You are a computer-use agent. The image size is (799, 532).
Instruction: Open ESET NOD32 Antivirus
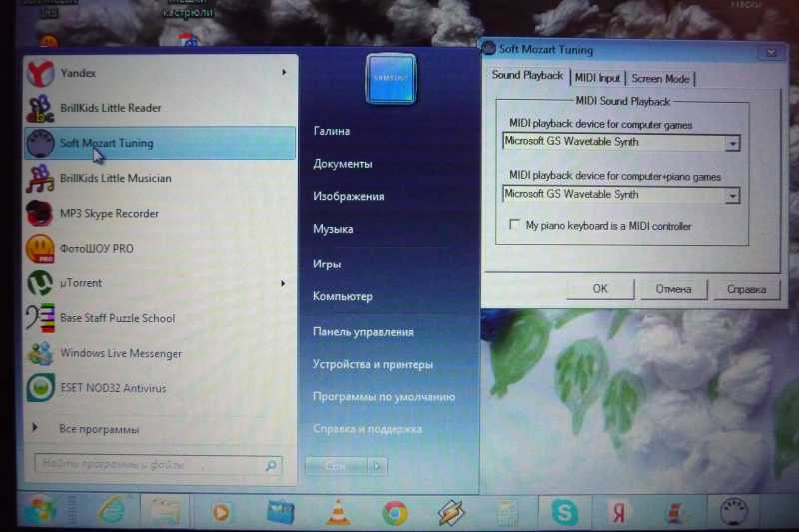pyautogui.click(x=160, y=388)
